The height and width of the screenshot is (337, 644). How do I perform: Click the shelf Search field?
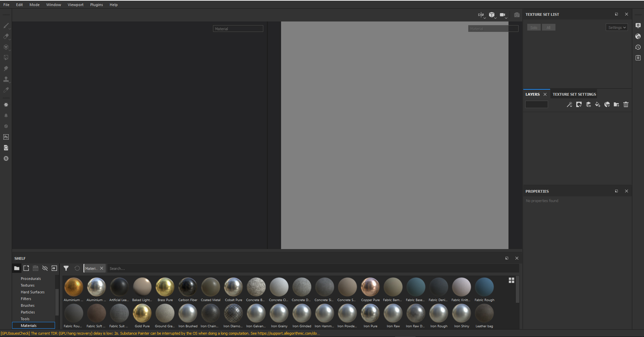[x=313, y=269]
